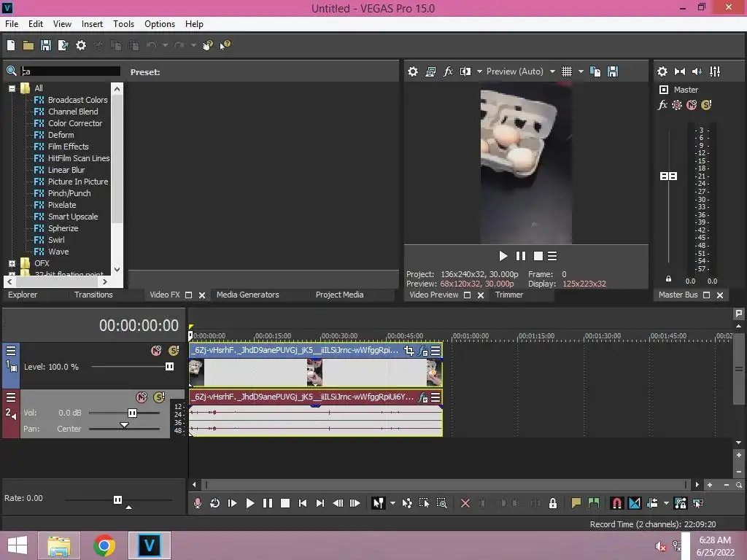747x560 pixels.
Task: Expand the OFX folder in the tree
Action: tap(12, 263)
